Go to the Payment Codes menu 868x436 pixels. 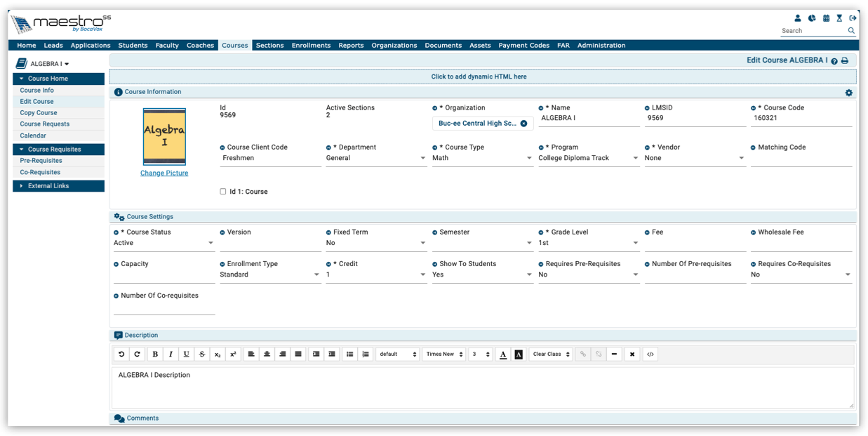(x=523, y=46)
